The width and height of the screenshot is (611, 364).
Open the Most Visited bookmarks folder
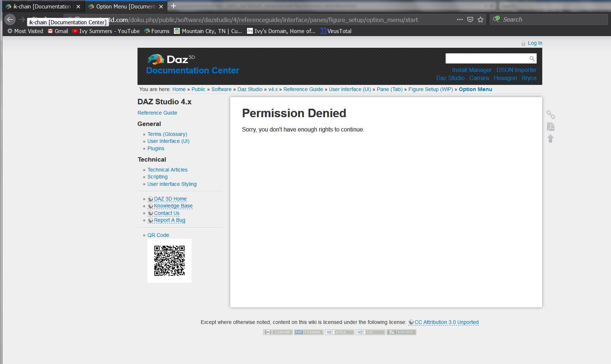point(25,31)
